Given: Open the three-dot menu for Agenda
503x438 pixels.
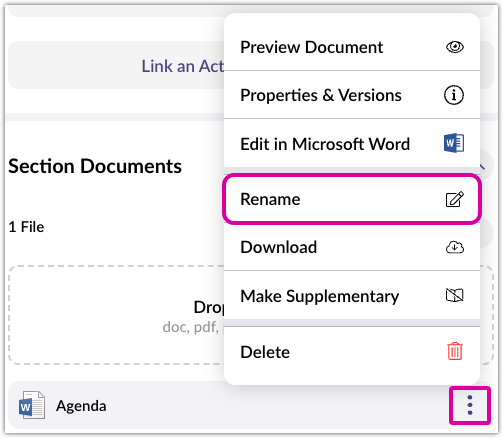Looking at the screenshot, I should 470,405.
